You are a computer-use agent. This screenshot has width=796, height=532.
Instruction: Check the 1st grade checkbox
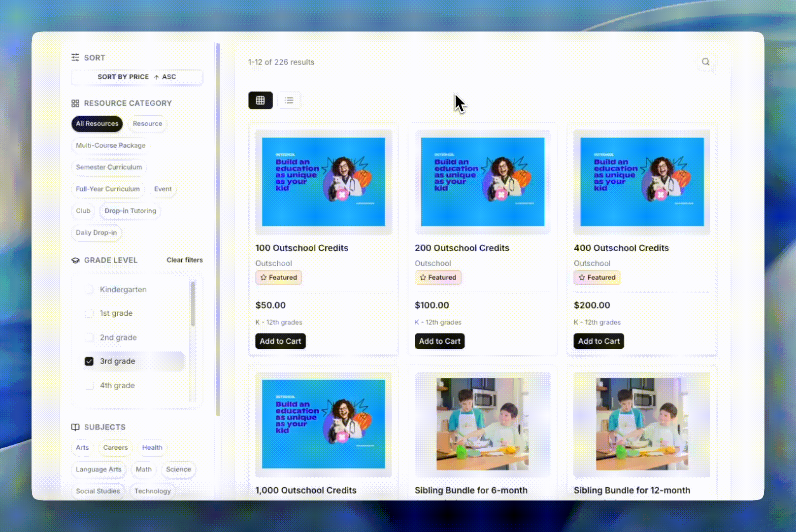(89, 313)
